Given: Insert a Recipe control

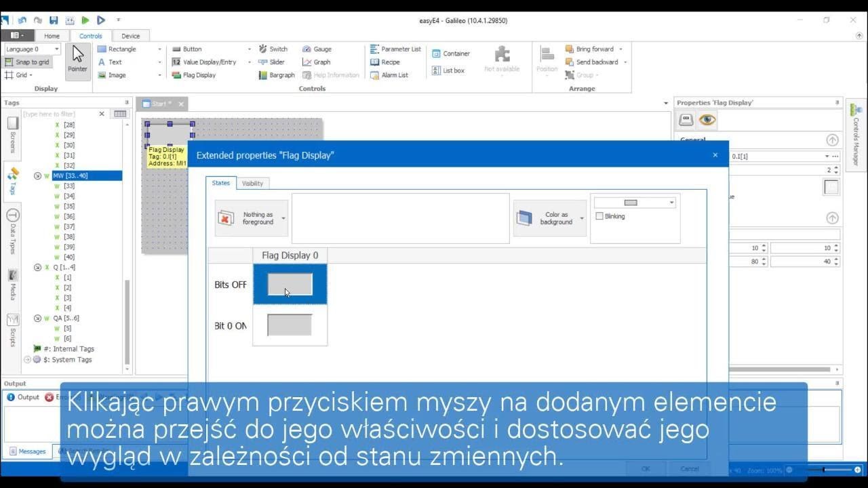Looking at the screenshot, I should coord(385,62).
